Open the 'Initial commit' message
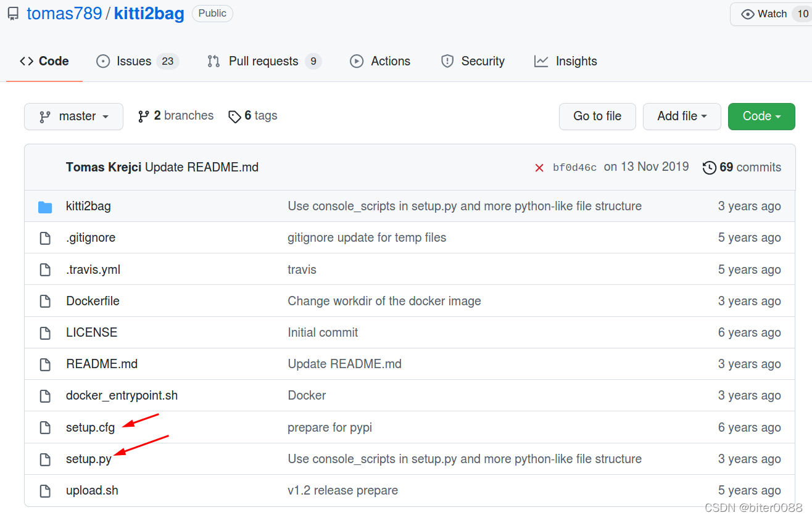This screenshot has height=518, width=812. (323, 332)
